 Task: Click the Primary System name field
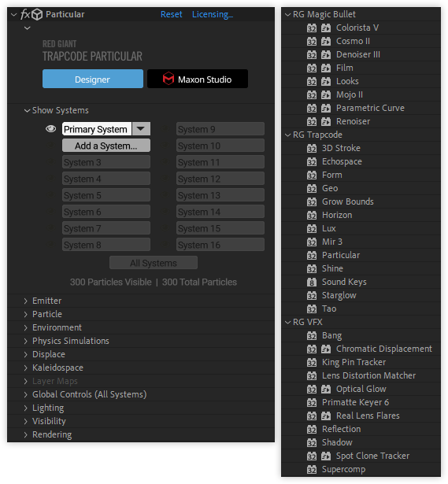pyautogui.click(x=97, y=129)
